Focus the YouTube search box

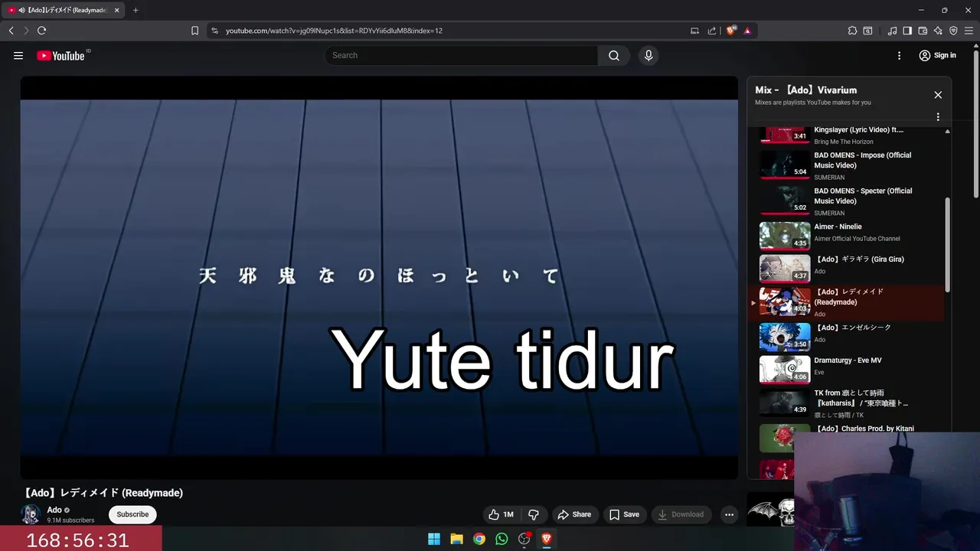tap(461, 55)
